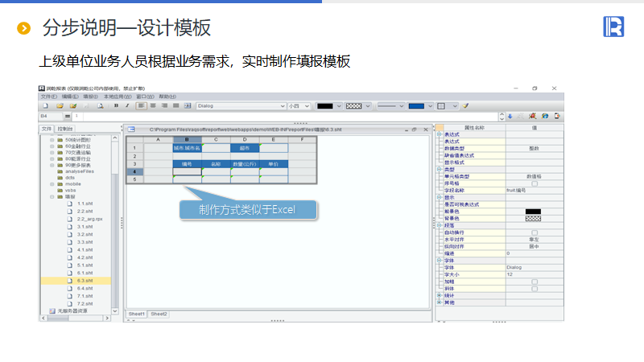Collapse the 字体 property group
Image resolution: width=644 pixels, height=362 pixels.
coord(439,260)
